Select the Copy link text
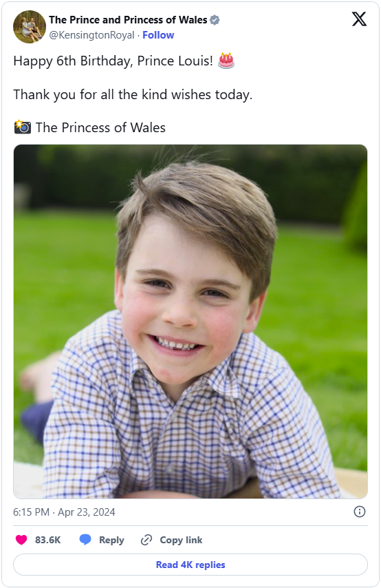This screenshot has width=381, height=588. pos(181,540)
